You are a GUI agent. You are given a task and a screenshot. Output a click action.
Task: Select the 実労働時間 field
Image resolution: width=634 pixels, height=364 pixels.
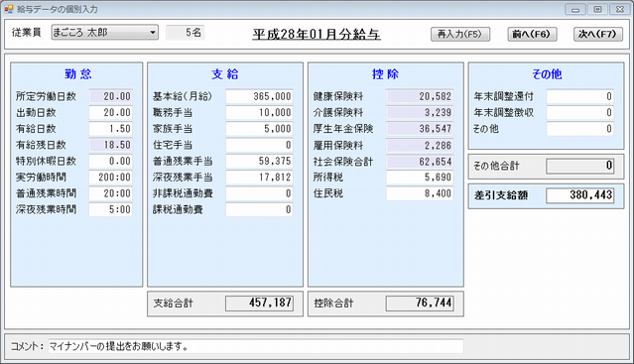click(x=110, y=178)
